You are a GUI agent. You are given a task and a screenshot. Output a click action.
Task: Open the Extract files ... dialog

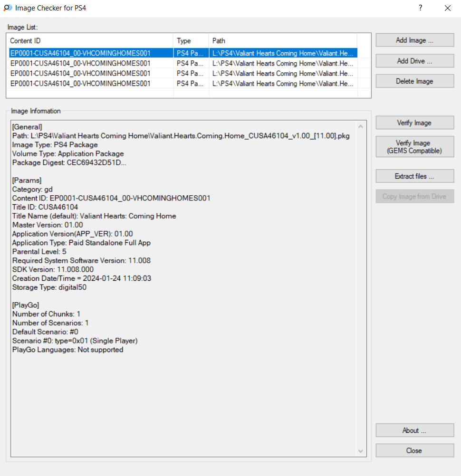415,176
